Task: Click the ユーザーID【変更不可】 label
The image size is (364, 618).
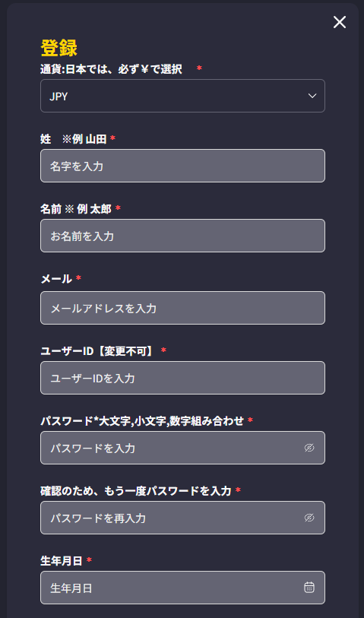Action: pyautogui.click(x=98, y=350)
